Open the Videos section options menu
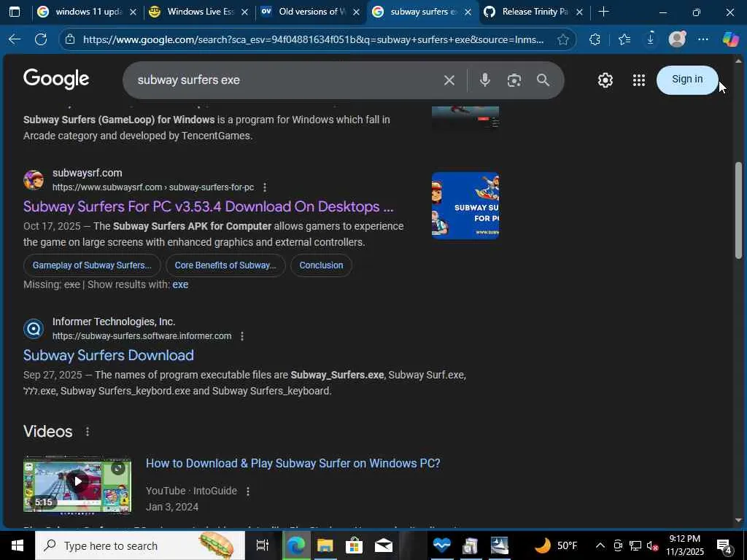The image size is (747, 560). pyautogui.click(x=88, y=432)
